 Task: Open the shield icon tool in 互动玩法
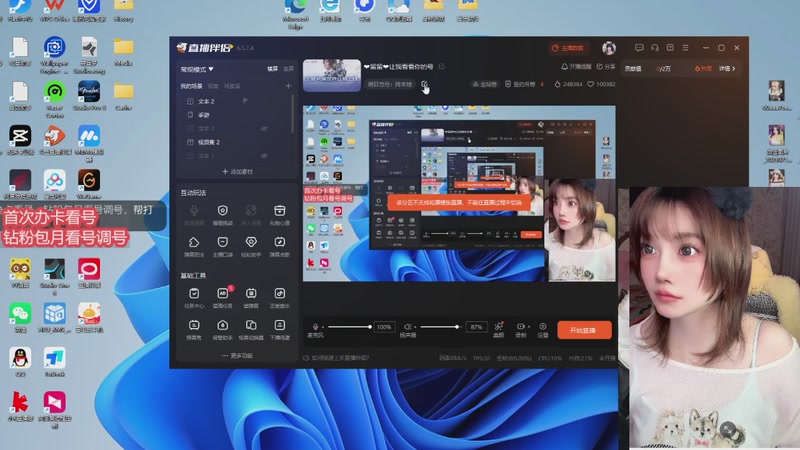(222, 215)
